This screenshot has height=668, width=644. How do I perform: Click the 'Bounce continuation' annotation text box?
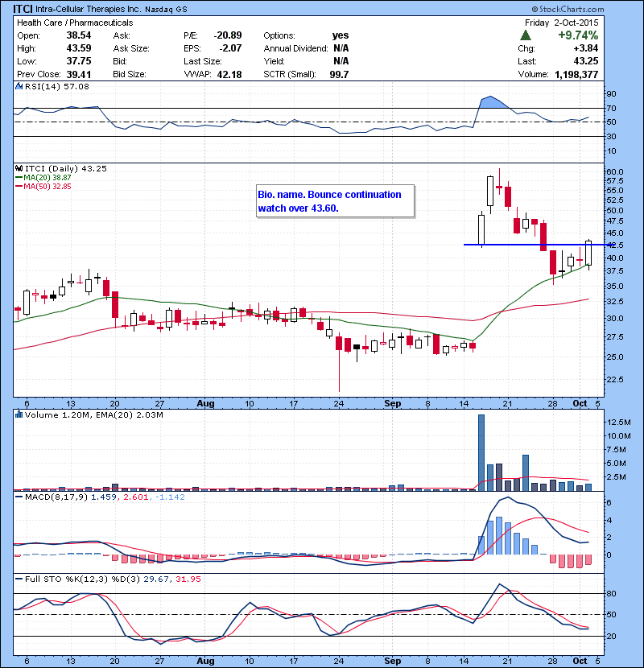tap(335, 200)
